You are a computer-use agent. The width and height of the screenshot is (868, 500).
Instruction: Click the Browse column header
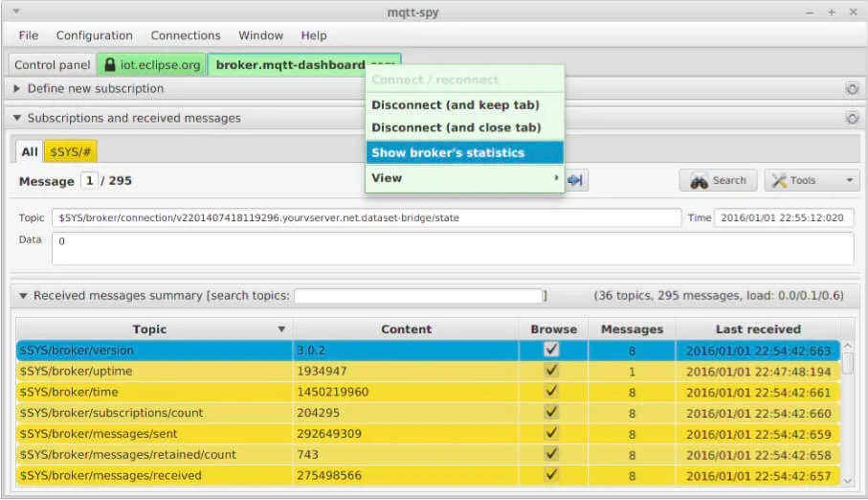point(553,330)
